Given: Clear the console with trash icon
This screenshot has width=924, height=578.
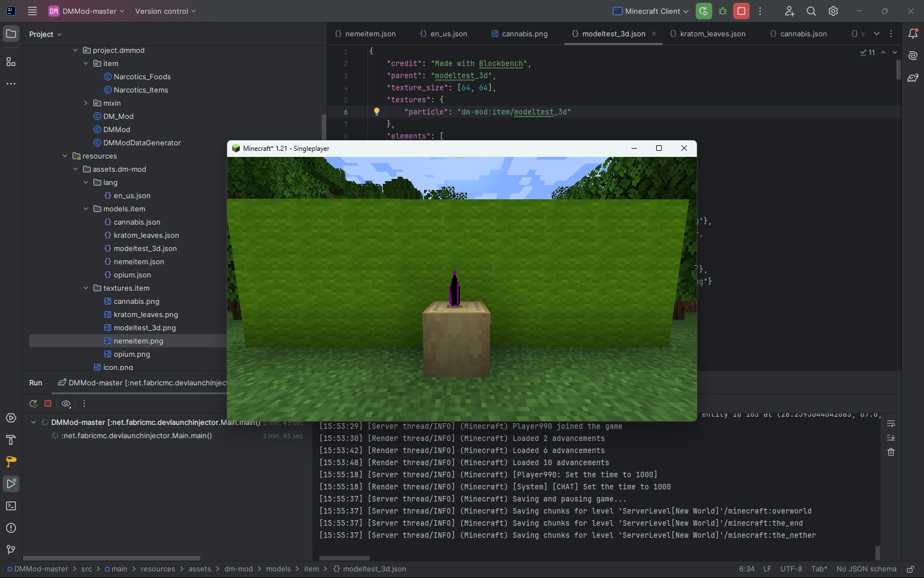Looking at the screenshot, I should pyautogui.click(x=891, y=452).
